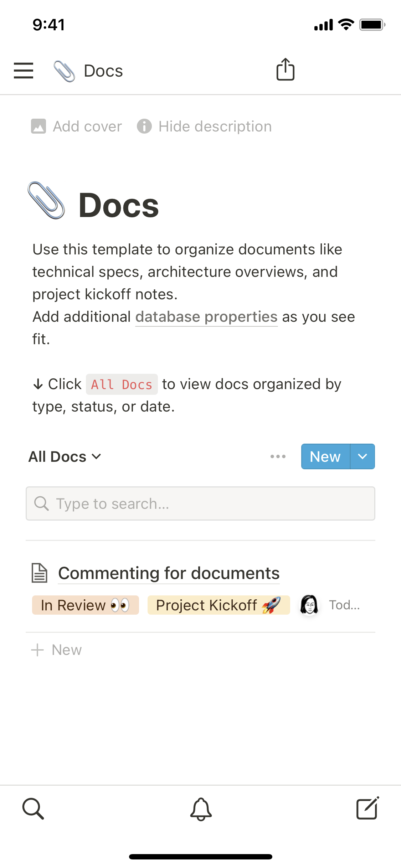Open the Commenting for documents page

pos(169,573)
